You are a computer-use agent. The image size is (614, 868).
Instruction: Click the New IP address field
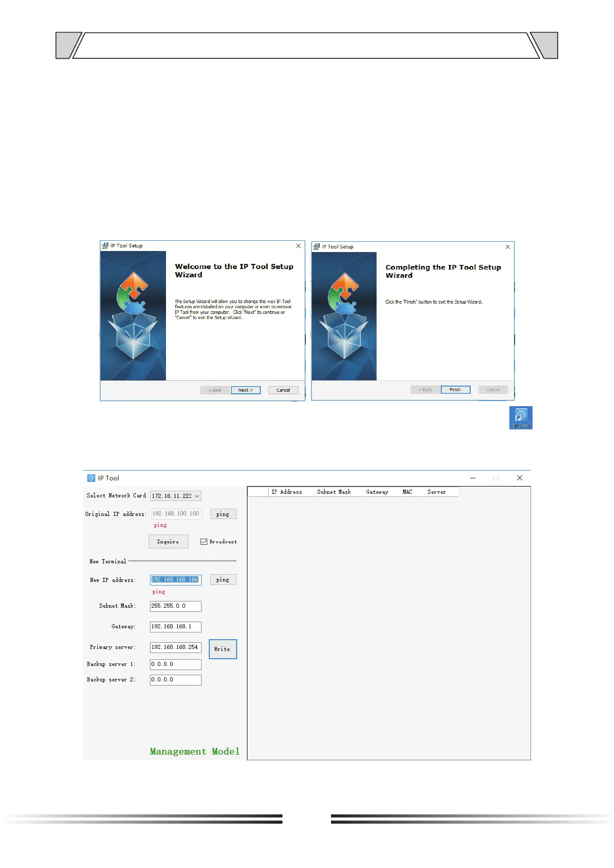[176, 580]
